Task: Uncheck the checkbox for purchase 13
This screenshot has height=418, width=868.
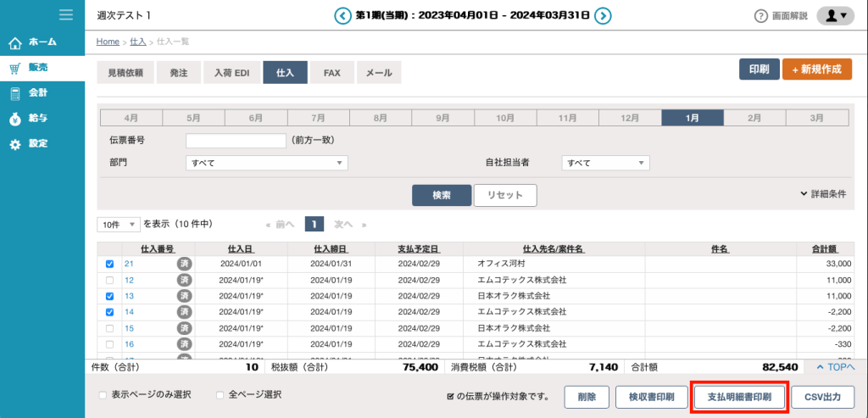Action: [109, 296]
